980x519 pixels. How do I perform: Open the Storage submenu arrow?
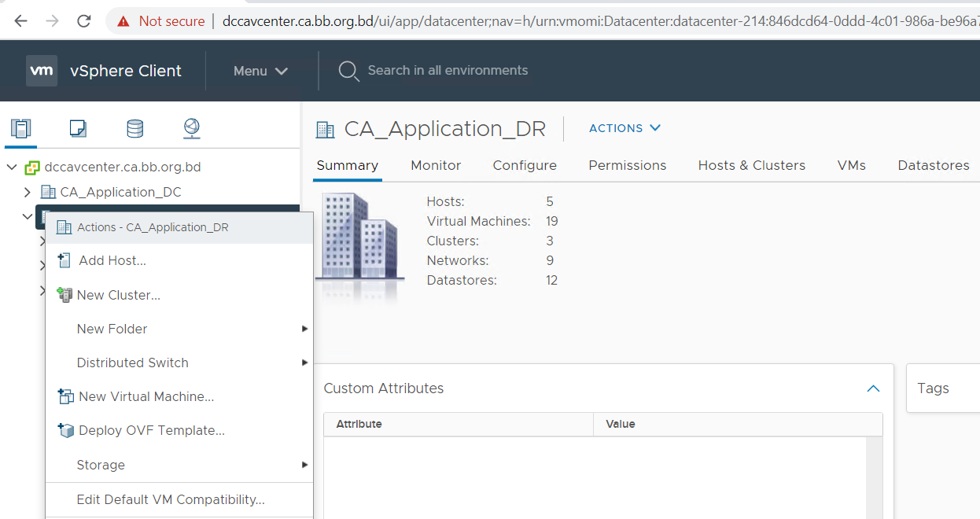pyautogui.click(x=304, y=465)
